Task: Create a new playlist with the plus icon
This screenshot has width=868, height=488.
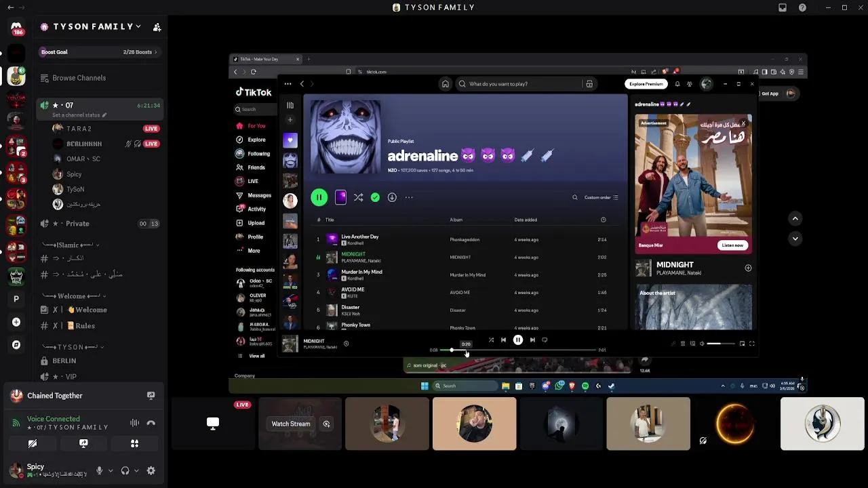Action: click(290, 120)
